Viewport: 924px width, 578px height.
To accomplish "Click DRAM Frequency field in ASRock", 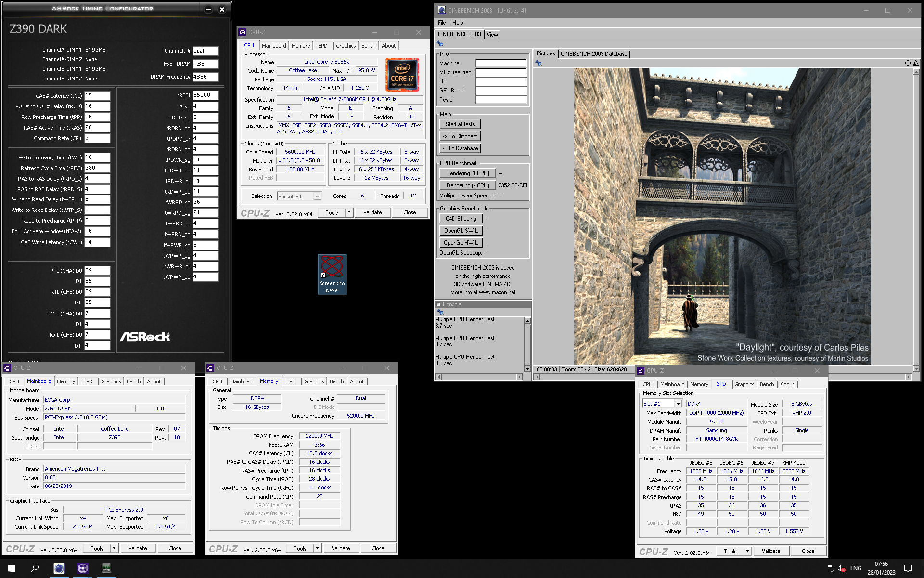I will click(205, 77).
